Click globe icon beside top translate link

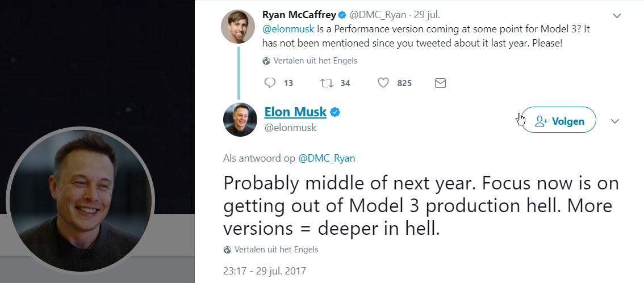click(x=266, y=61)
